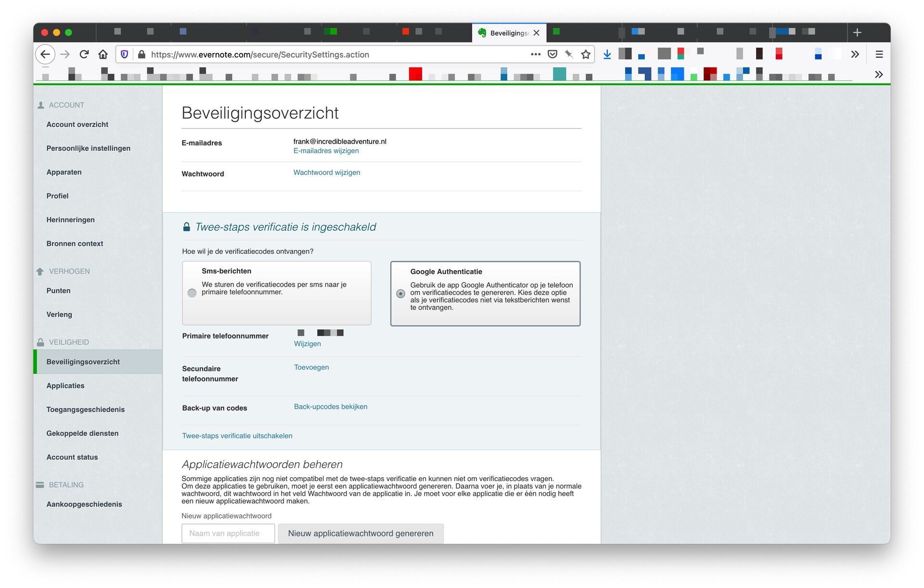Click the Google Authenticatie option card title

(446, 272)
